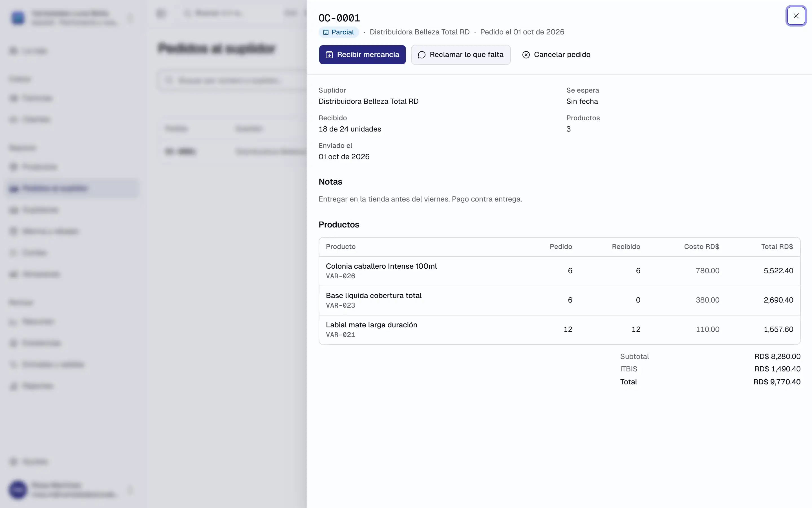812x508 pixels.
Task: Click the inbox icon in Recibir mercancía
Action: [x=329, y=55]
